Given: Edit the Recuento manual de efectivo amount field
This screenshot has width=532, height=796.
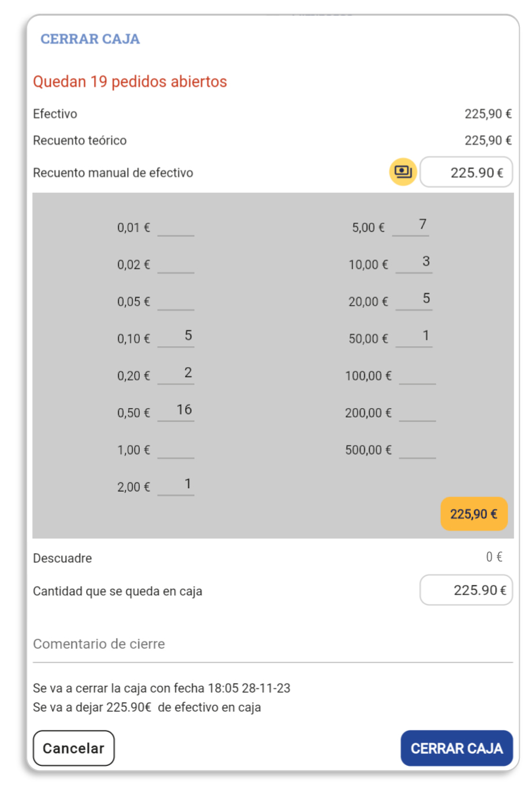Looking at the screenshot, I should pyautogui.click(x=466, y=172).
